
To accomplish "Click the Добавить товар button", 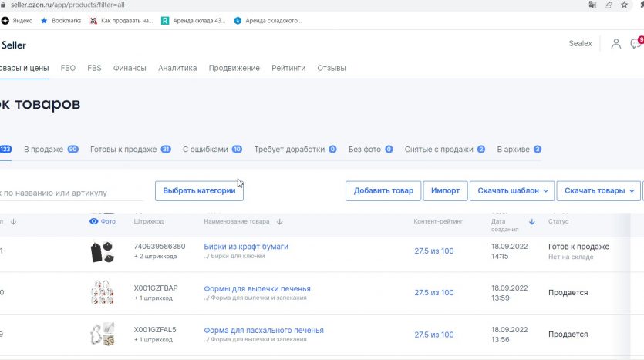I will coord(383,191).
